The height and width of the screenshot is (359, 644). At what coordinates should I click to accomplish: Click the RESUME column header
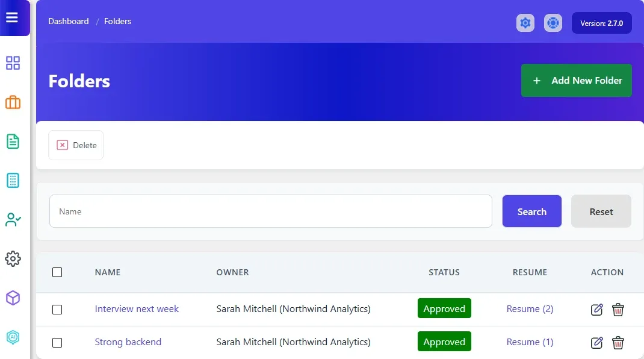[530, 272]
